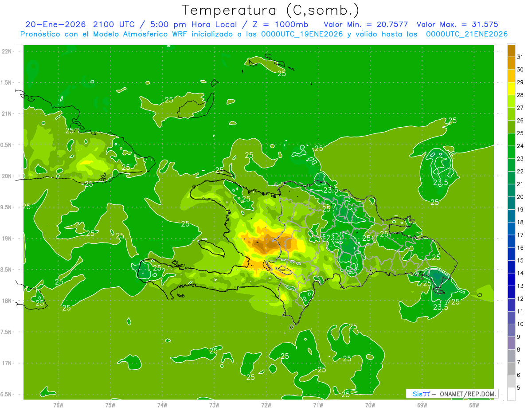Click the "21N" latitude axis label
This screenshot has width=532, height=411.
pyautogui.click(x=6, y=114)
